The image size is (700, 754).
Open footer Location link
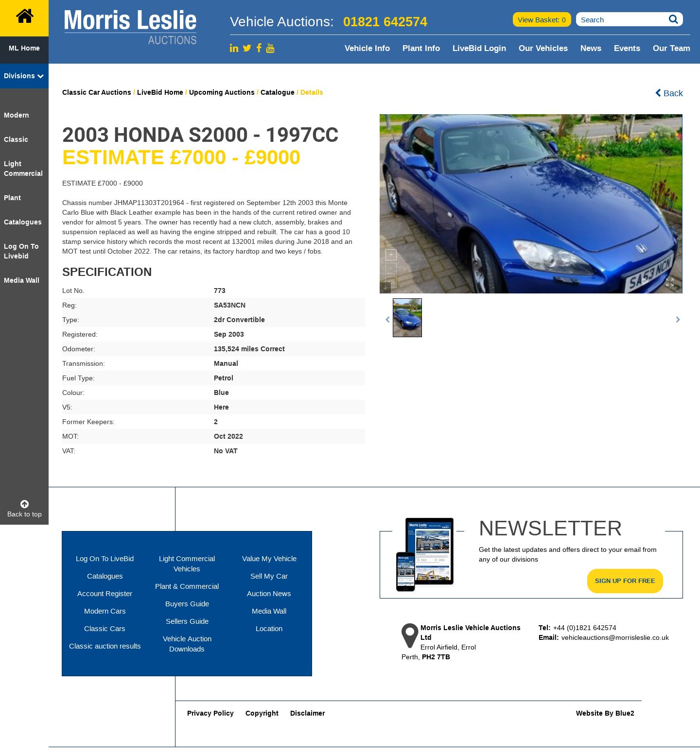tap(269, 629)
